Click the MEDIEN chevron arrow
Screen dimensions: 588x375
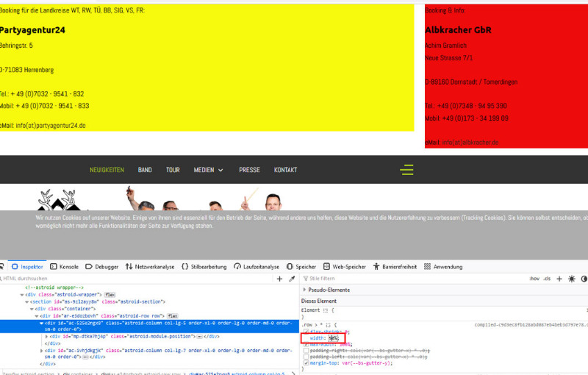220,171
